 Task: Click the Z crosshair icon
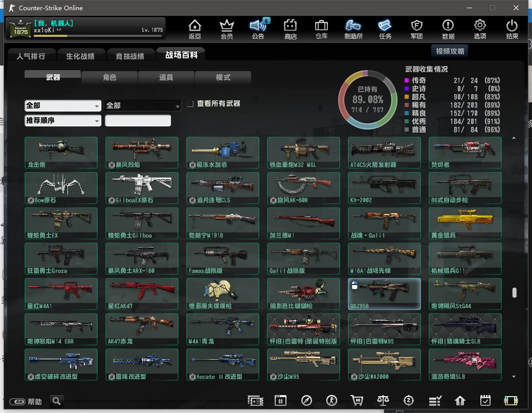pos(409,401)
